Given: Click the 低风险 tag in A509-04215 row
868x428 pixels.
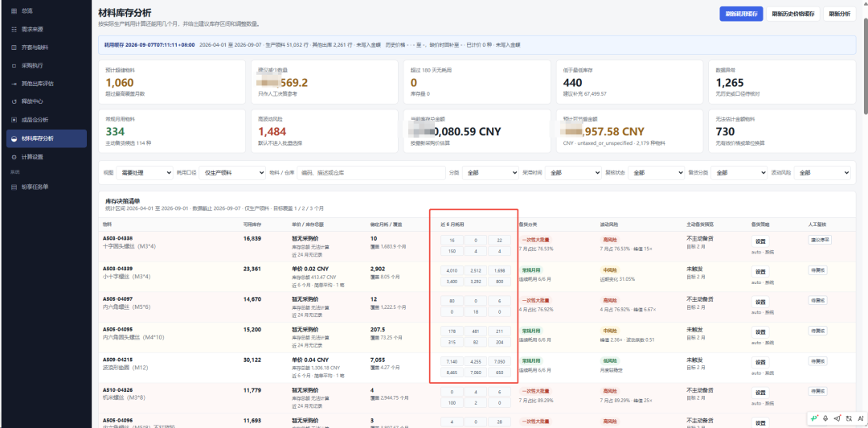Looking at the screenshot, I should click(611, 361).
